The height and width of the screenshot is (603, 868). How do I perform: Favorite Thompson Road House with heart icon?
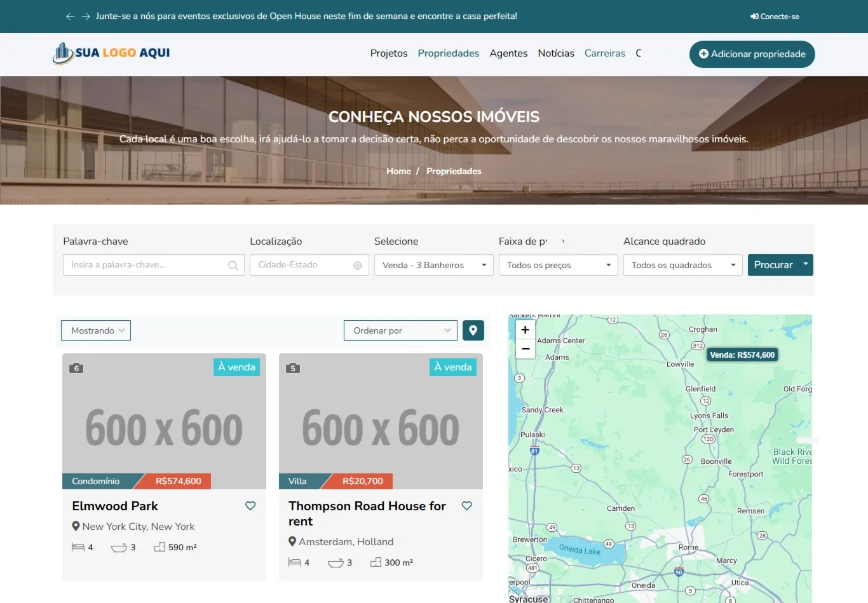(x=467, y=506)
